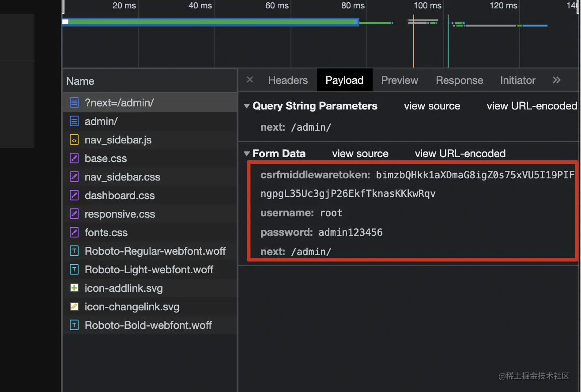Click the next value under Query String Parameters
This screenshot has width=581, height=392.
pyautogui.click(x=311, y=128)
